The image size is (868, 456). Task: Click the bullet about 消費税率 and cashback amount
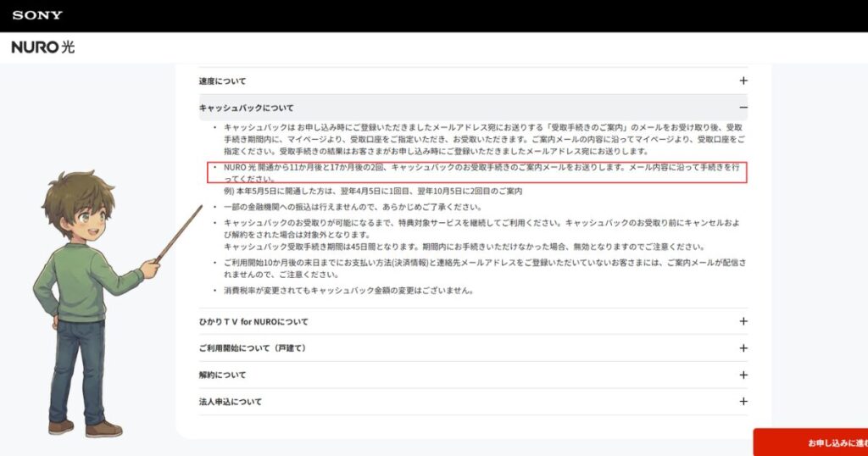[348, 291]
